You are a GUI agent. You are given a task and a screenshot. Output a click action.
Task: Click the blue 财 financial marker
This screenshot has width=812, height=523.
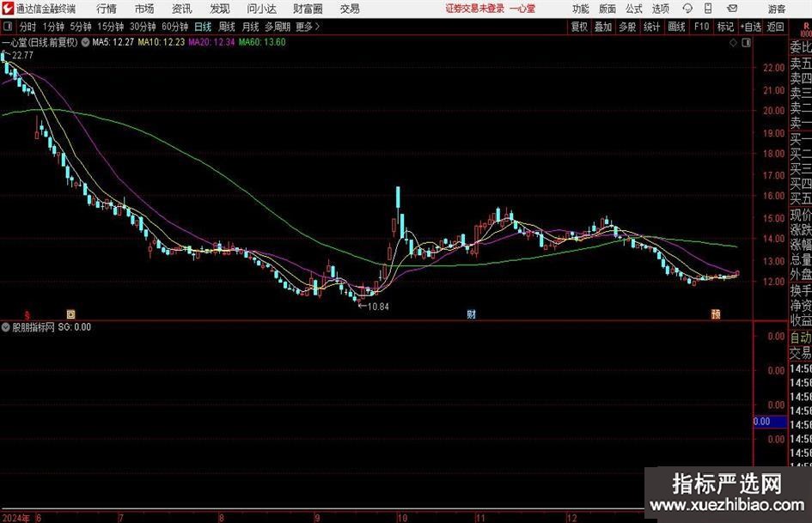click(471, 314)
